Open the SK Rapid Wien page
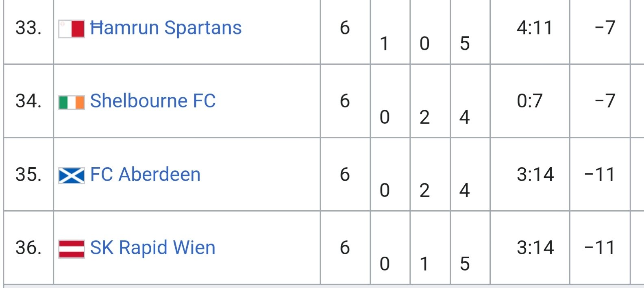 [x=152, y=248]
